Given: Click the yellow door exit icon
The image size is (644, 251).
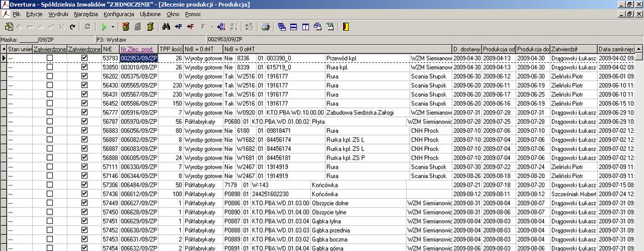Looking at the screenshot, I should [346, 27].
